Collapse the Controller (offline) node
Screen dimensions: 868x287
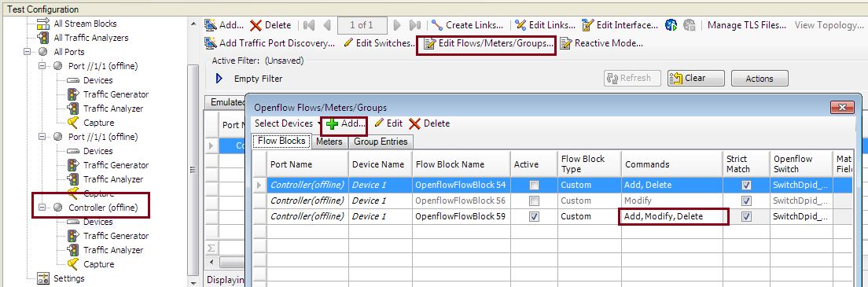point(42,208)
